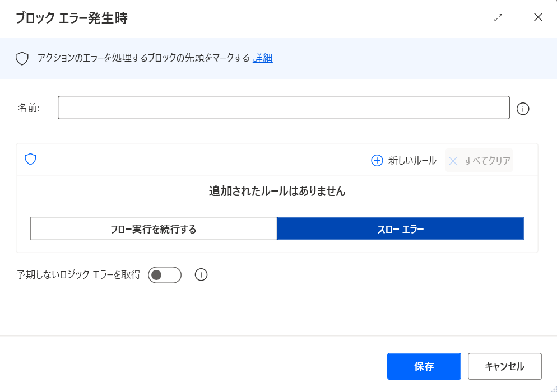Save with the 保存 button
This screenshot has height=392, width=557.
[424, 366]
